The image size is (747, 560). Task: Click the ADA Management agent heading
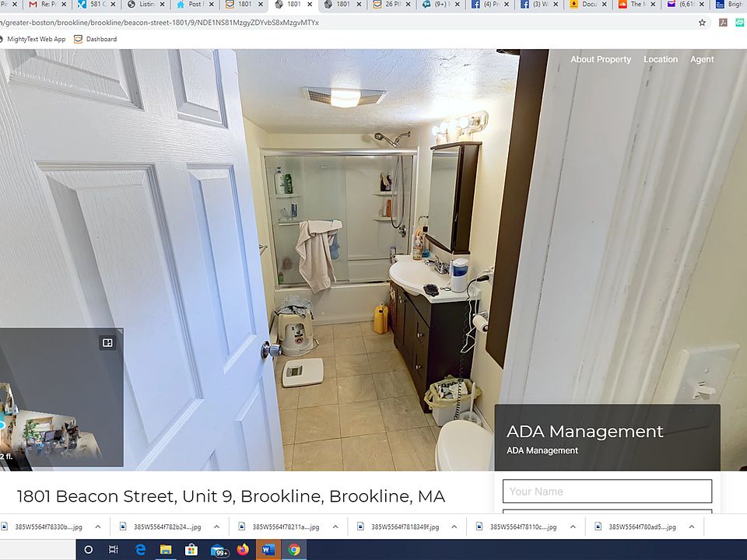coord(584,432)
